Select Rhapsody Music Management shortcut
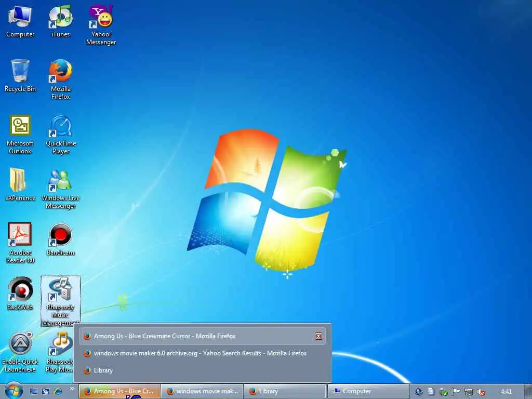This screenshot has width=532, height=399. tap(60, 301)
